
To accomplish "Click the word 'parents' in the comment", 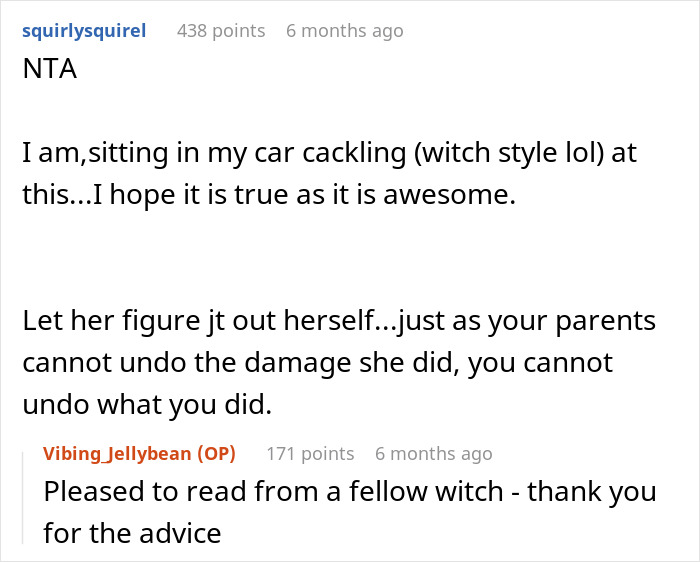I will coord(606,321).
